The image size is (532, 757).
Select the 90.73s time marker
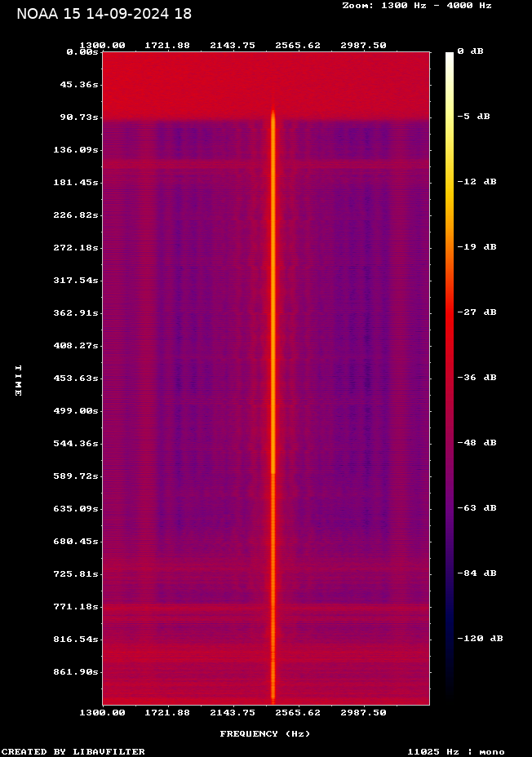[x=79, y=117]
